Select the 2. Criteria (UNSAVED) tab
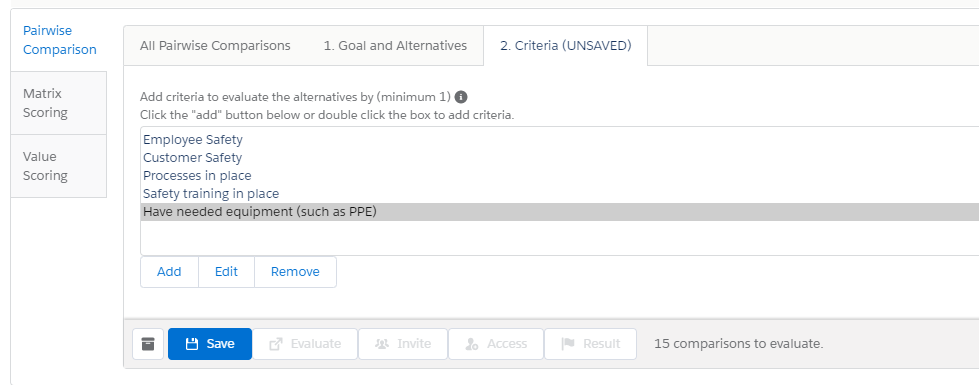 pyautogui.click(x=566, y=46)
